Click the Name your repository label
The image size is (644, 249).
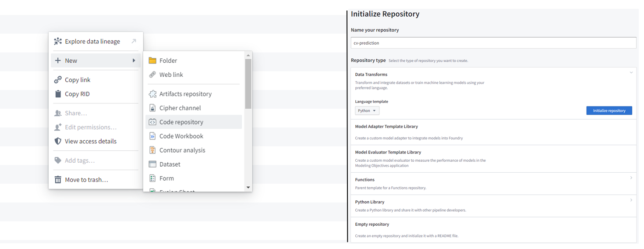375,30
